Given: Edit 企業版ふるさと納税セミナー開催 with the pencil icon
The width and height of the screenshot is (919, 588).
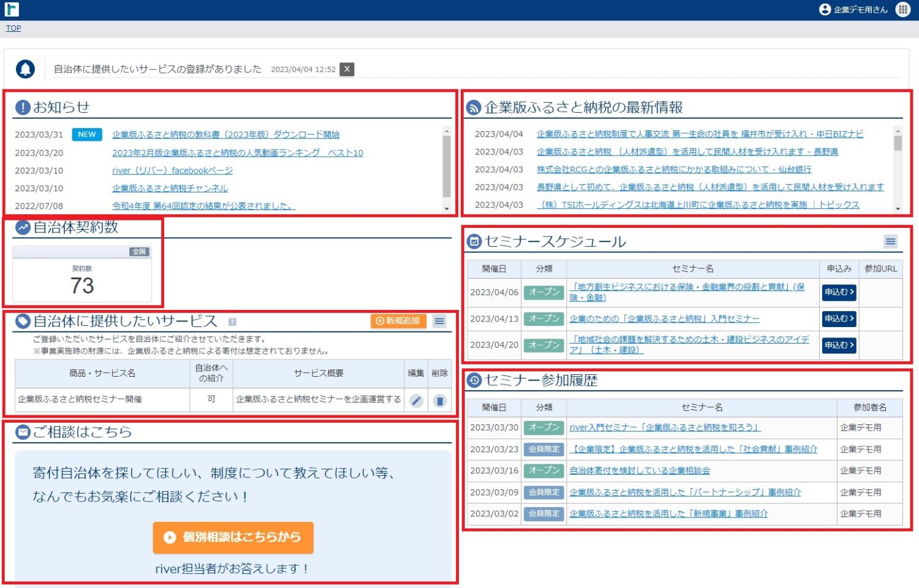Looking at the screenshot, I should click(416, 401).
